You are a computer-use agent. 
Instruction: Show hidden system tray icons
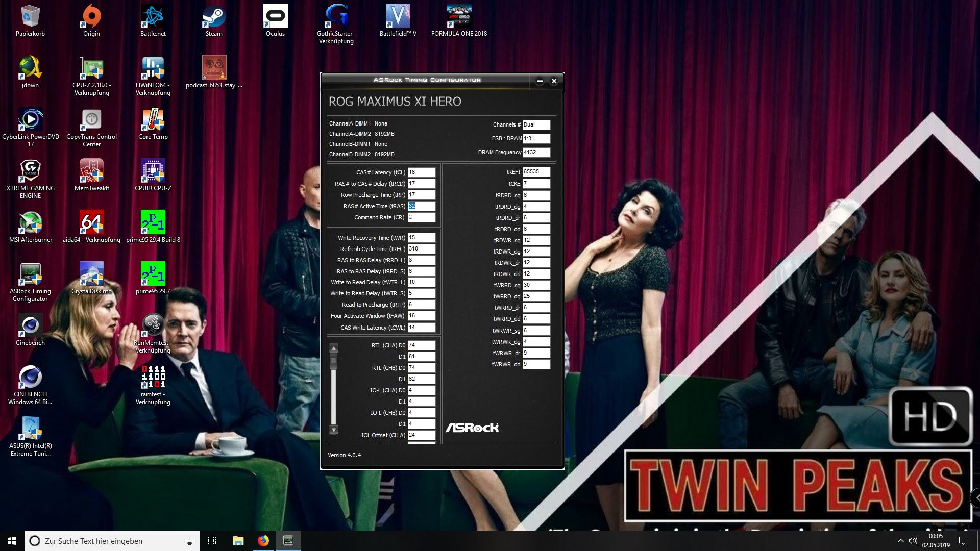click(x=900, y=541)
